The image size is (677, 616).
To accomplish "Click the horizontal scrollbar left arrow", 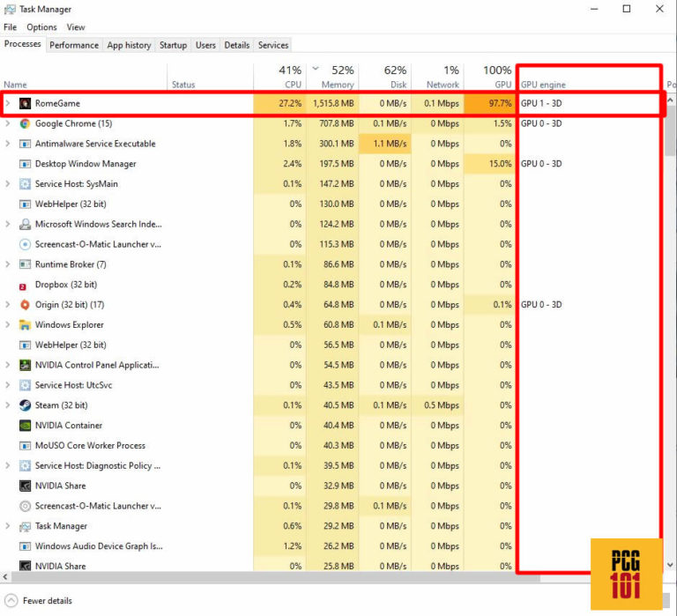I will (5, 577).
